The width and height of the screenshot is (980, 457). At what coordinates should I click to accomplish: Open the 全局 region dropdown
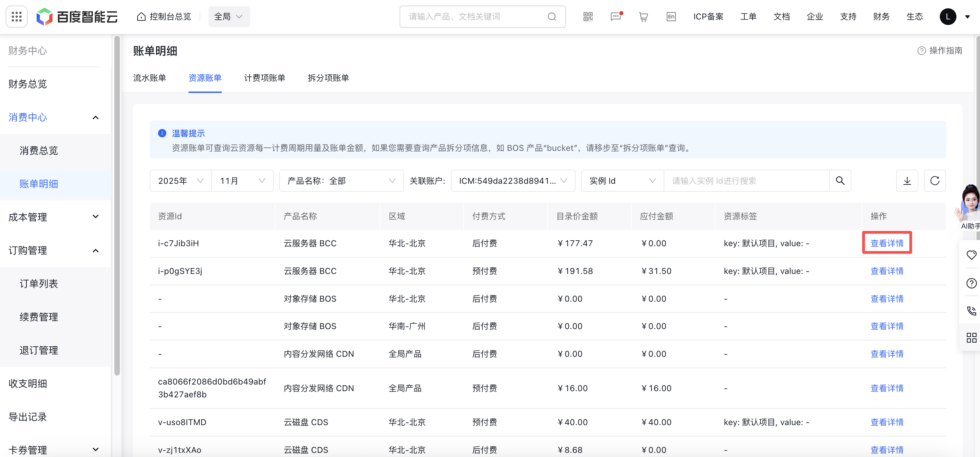229,17
